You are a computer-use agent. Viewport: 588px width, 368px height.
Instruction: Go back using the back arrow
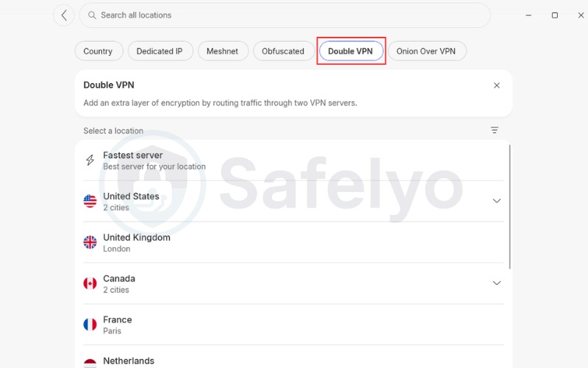(64, 15)
